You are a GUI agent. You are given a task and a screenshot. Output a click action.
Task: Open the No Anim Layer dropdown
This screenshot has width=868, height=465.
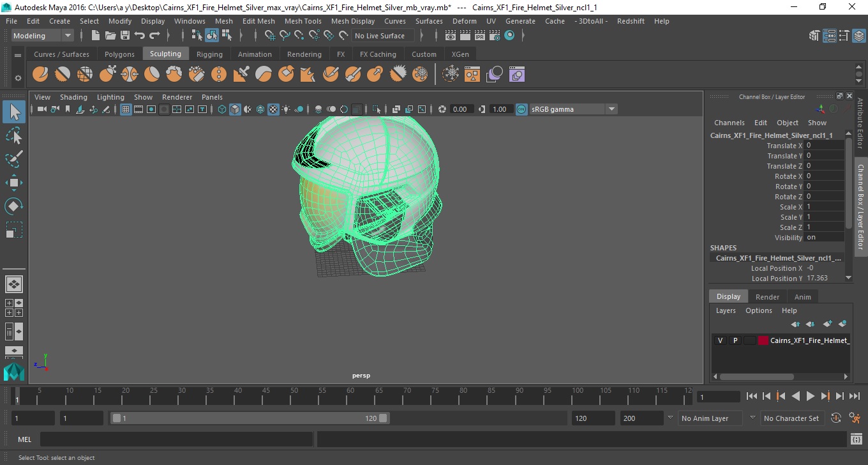tap(709, 418)
